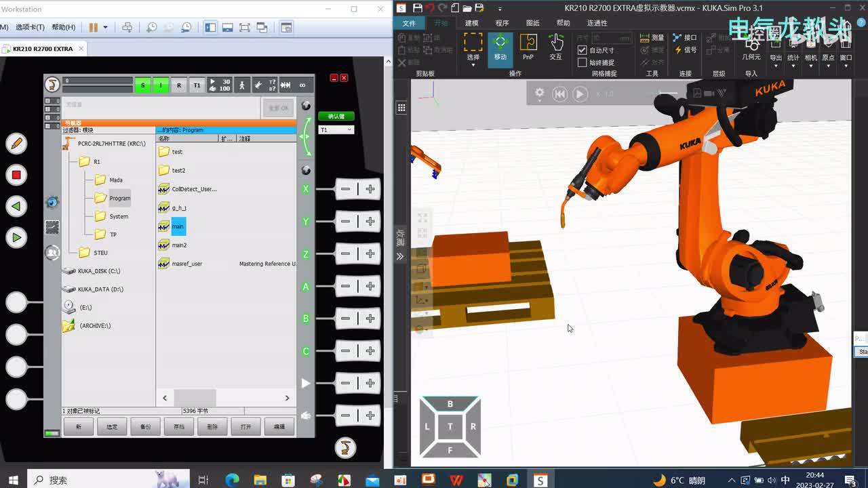Click the pencil edit key on pendant

(16, 143)
